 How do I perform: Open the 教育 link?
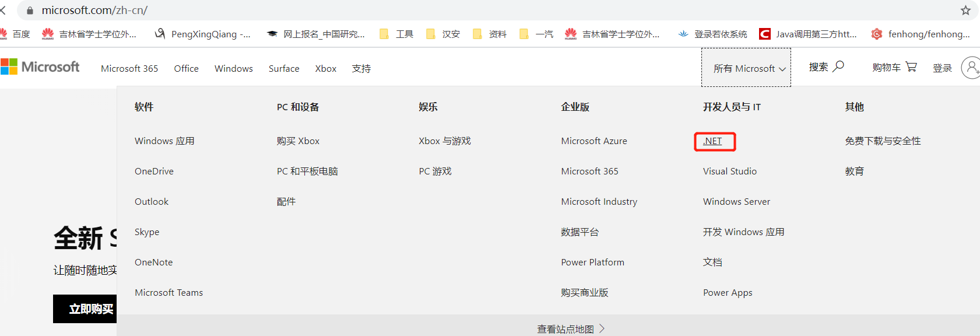click(x=854, y=171)
